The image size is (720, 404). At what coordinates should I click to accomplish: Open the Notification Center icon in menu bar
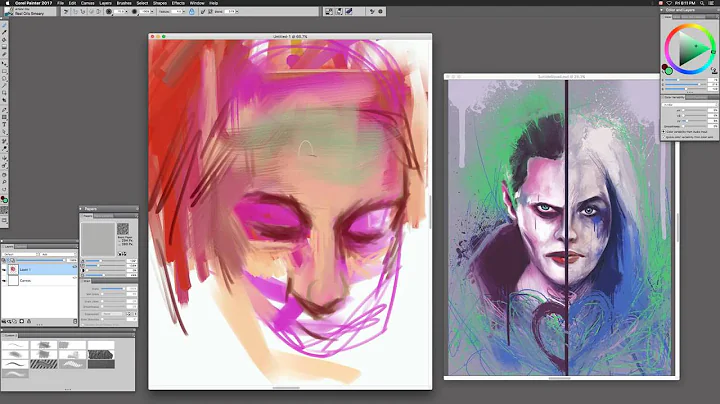[711, 3]
